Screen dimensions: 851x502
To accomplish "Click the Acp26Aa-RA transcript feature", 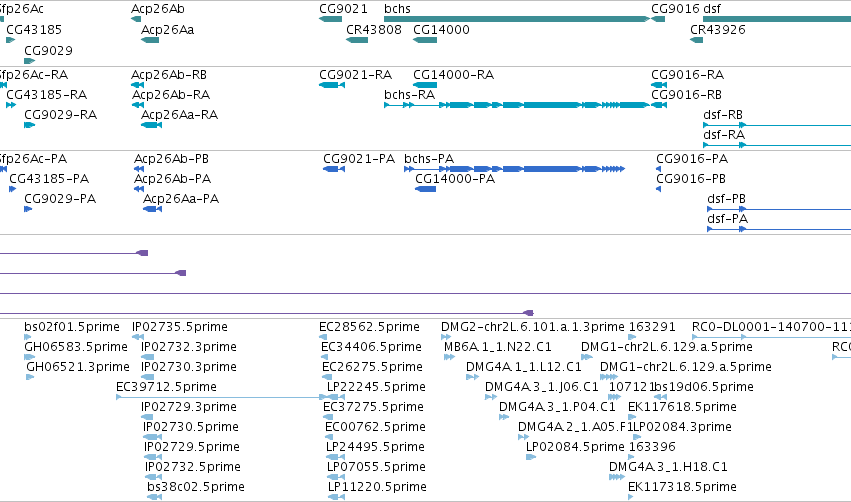I will (x=151, y=125).
